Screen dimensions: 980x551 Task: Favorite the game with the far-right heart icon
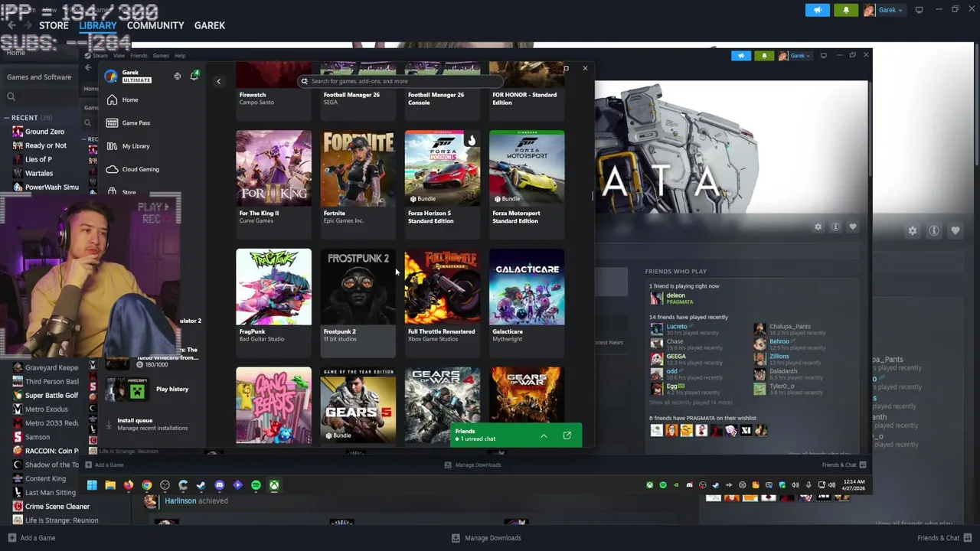[x=955, y=231]
